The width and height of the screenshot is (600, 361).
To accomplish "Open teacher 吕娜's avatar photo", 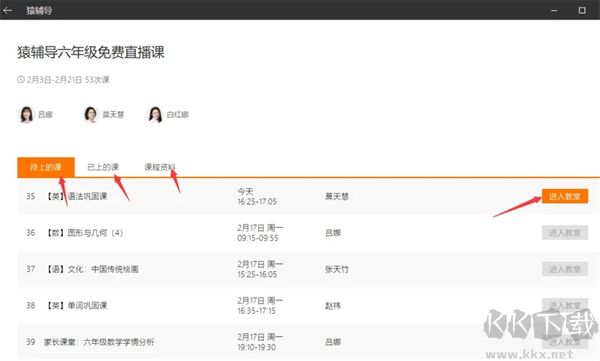I will point(26,114).
